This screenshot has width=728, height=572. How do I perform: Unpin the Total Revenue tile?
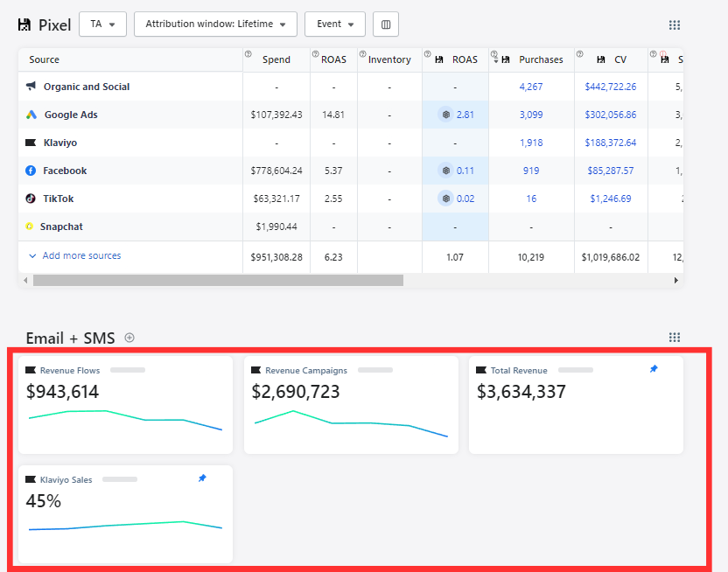coord(654,369)
